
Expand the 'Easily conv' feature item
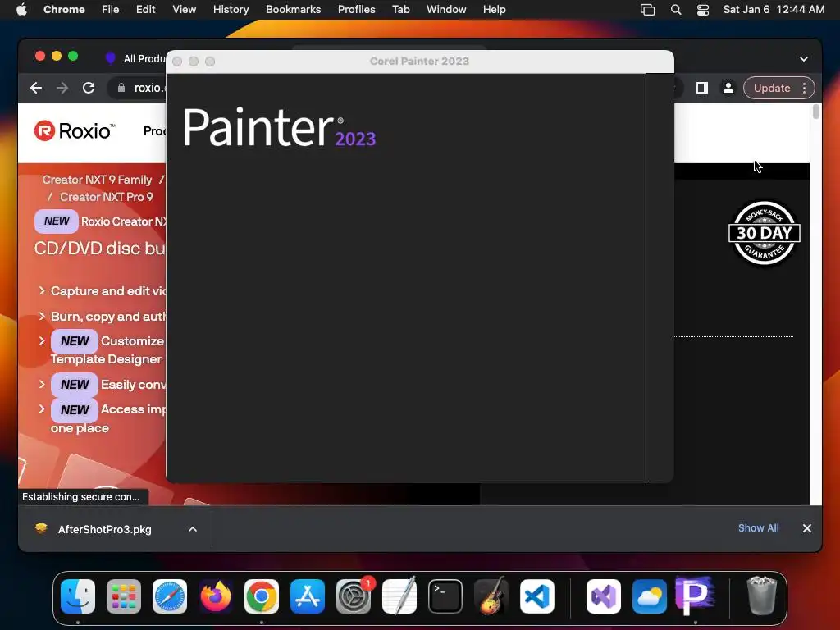[x=42, y=384]
